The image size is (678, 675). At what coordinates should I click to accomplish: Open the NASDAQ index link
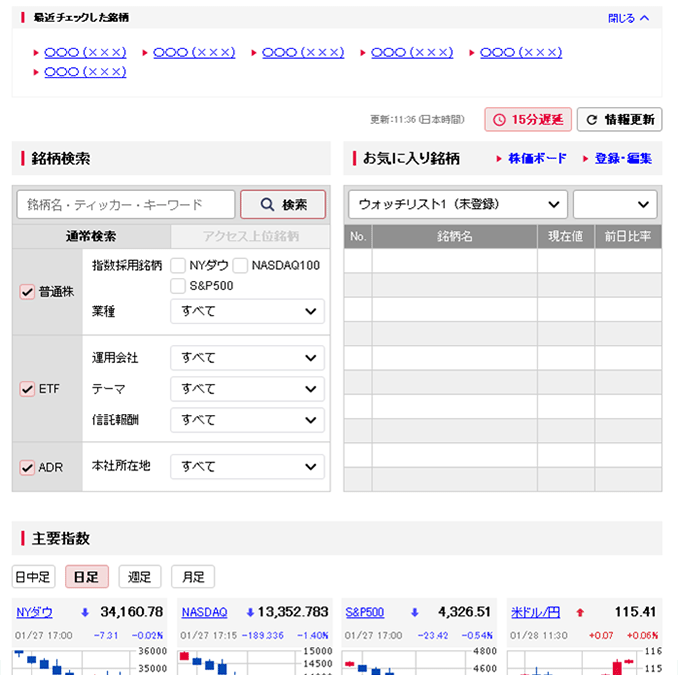coord(204,612)
